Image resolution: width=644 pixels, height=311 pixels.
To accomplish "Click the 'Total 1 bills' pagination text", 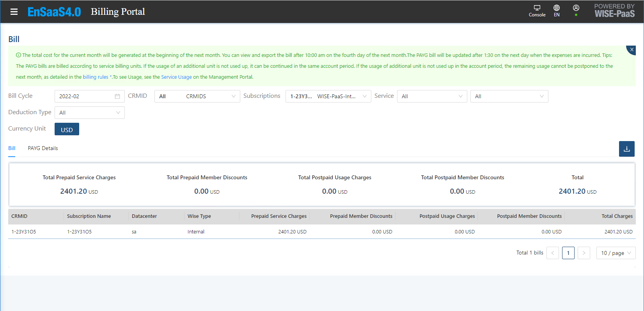I will [530, 253].
